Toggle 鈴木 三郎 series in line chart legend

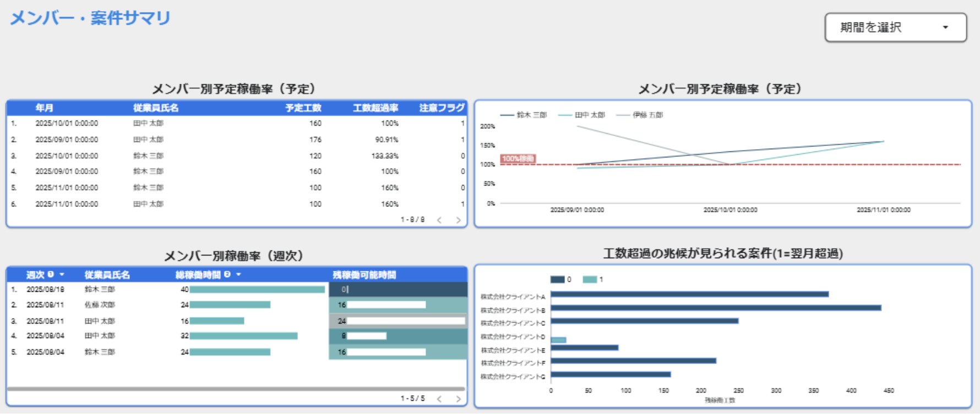tap(524, 115)
